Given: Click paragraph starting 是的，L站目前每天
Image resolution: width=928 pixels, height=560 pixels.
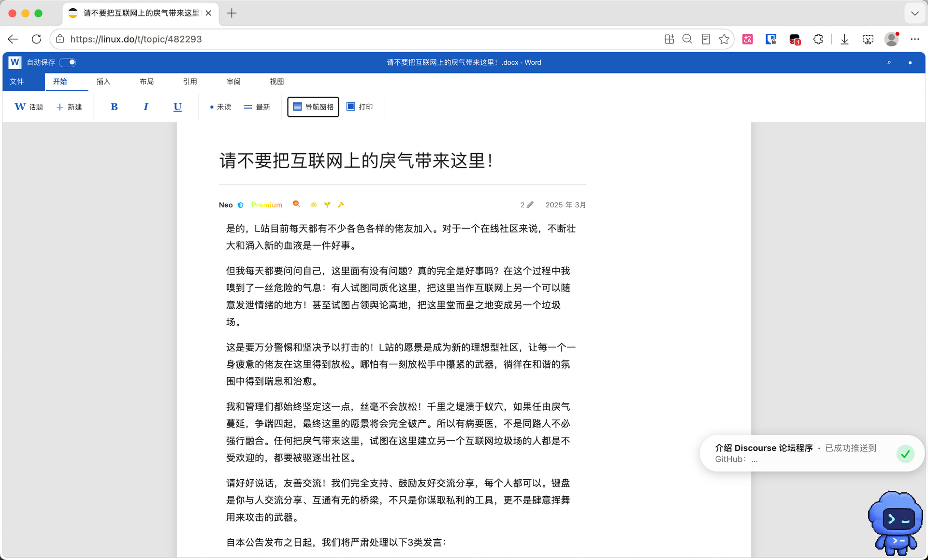Looking at the screenshot, I should [401, 237].
